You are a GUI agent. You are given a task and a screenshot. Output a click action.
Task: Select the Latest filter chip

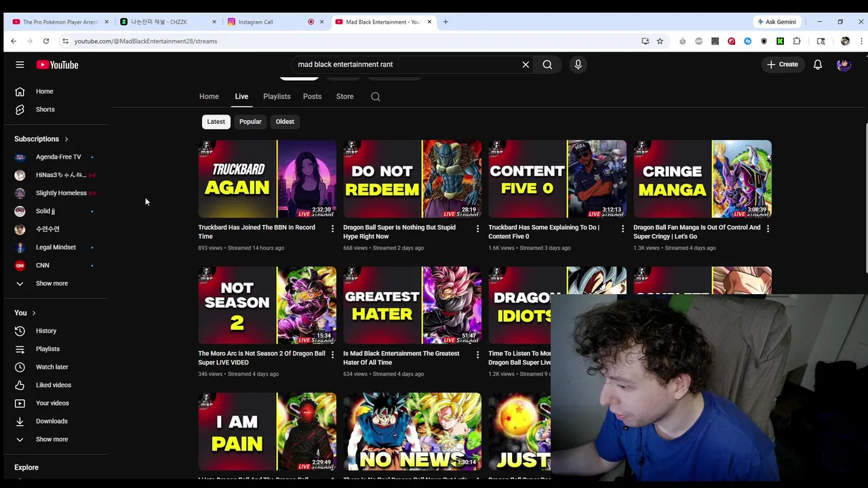click(x=216, y=121)
